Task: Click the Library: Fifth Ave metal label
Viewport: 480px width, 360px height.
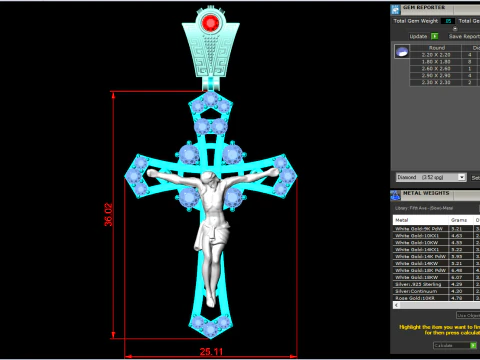Action: [x=424, y=208]
